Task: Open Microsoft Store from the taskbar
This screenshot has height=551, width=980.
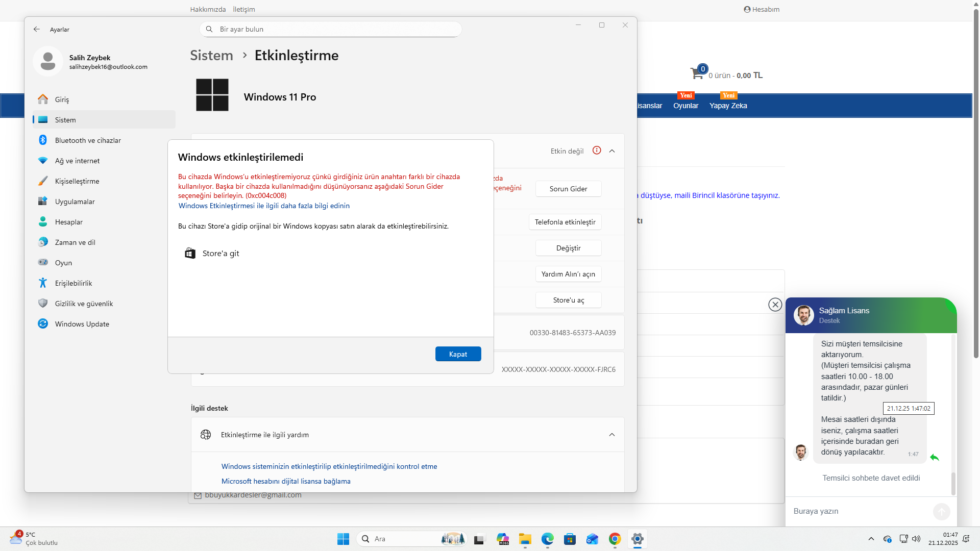Action: tap(570, 539)
